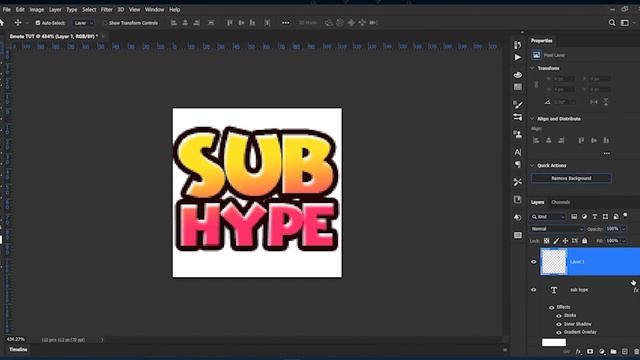640x360 pixels.
Task: Click Align top edges in Properties panel
Action: (x=581, y=140)
